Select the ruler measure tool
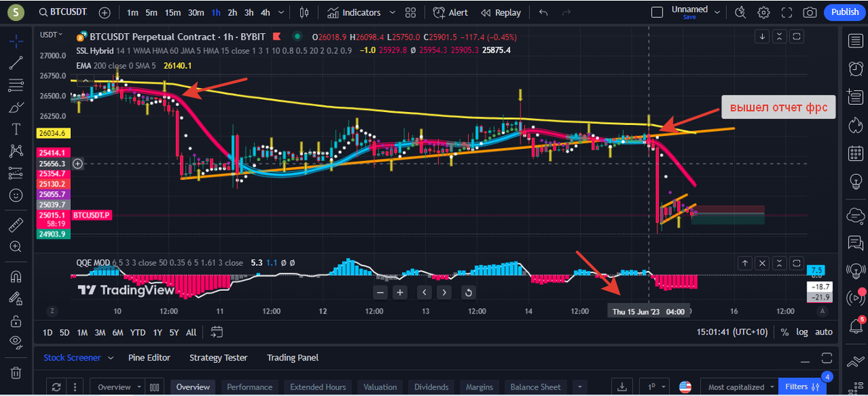868x396 pixels. coord(16,225)
